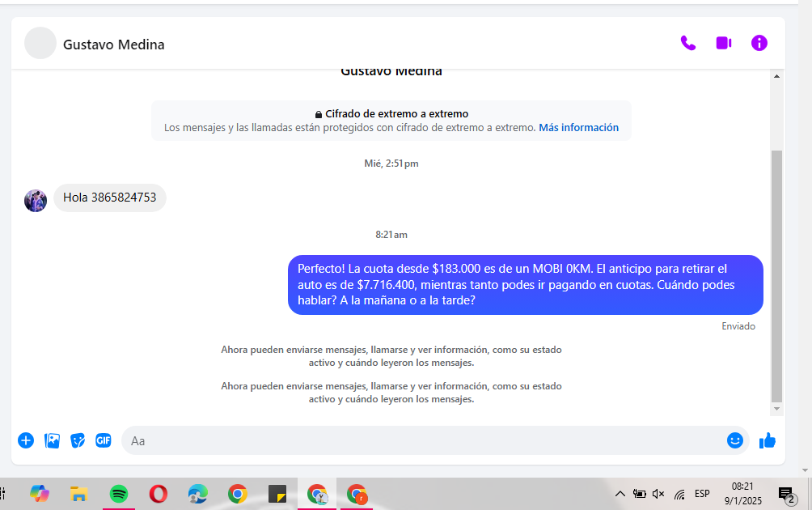The height and width of the screenshot is (510, 812).
Task: Open the GIF picker
Action: pos(104,440)
